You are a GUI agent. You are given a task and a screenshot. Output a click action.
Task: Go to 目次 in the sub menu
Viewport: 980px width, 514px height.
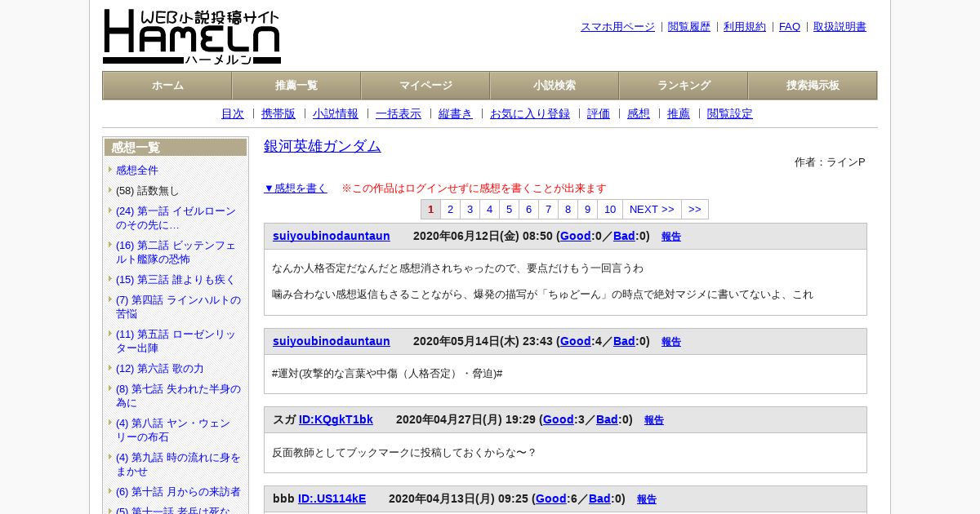[233, 113]
